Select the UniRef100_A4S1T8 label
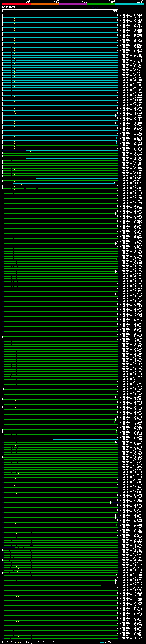This screenshot has height=644, width=146. (x=131, y=180)
